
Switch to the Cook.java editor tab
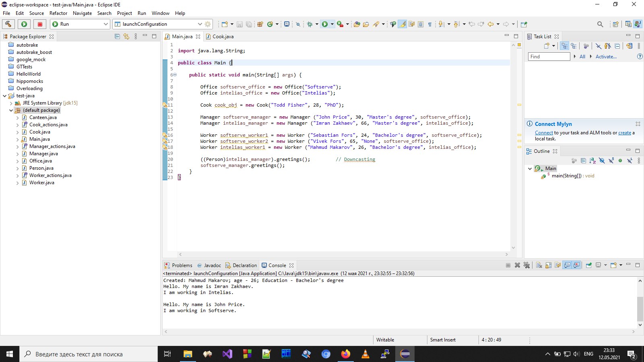(x=223, y=37)
